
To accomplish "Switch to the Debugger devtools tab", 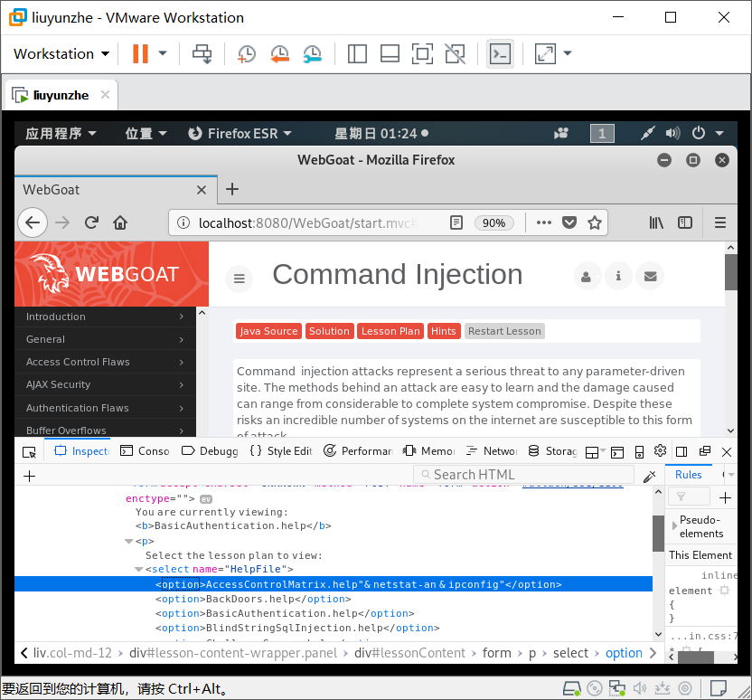I will [x=210, y=451].
